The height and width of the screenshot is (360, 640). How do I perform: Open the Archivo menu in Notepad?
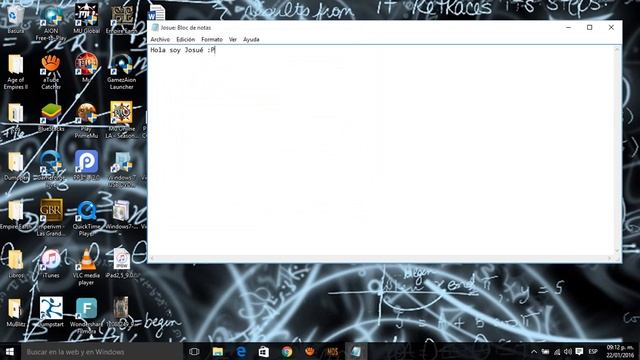coord(160,40)
